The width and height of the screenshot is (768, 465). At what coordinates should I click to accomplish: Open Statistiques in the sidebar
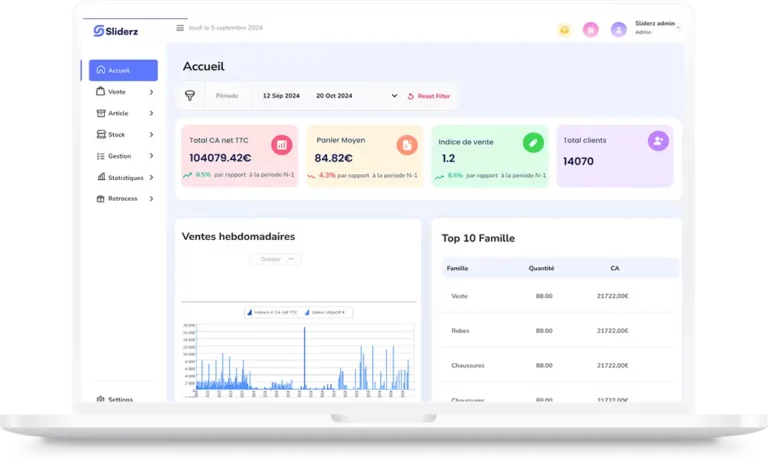pyautogui.click(x=125, y=177)
